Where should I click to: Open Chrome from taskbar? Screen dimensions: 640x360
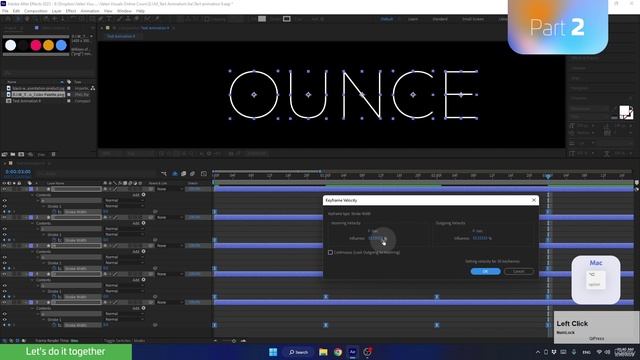[x=338, y=352]
